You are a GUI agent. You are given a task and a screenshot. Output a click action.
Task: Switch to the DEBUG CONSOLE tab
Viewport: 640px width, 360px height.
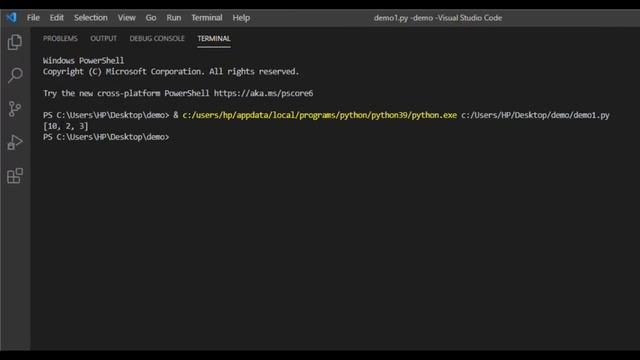tap(157, 38)
